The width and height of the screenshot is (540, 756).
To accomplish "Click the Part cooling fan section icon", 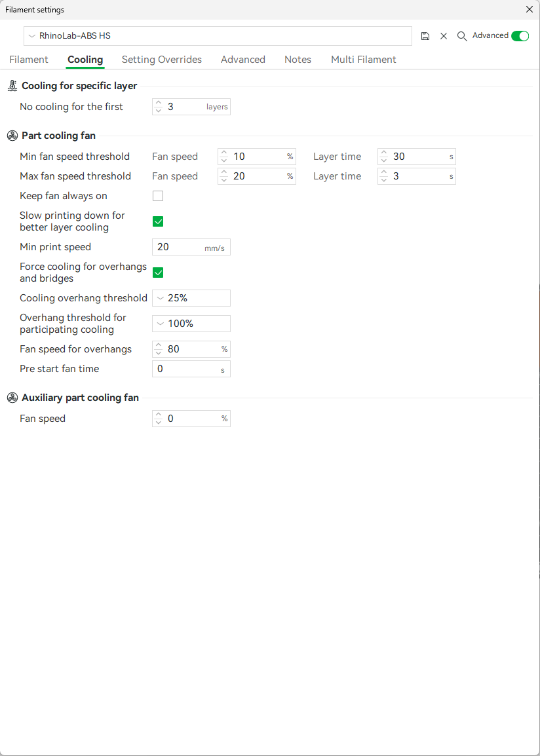I will pos(12,136).
